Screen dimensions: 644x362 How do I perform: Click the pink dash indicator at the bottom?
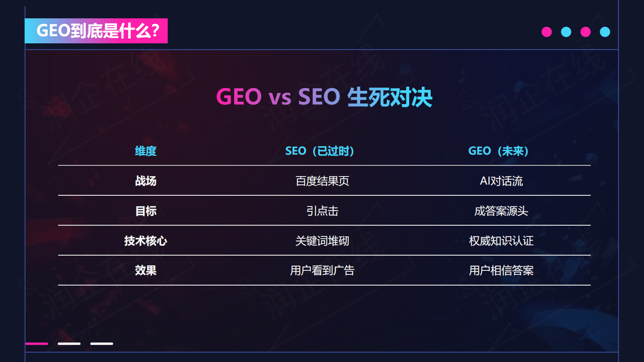[x=37, y=344]
